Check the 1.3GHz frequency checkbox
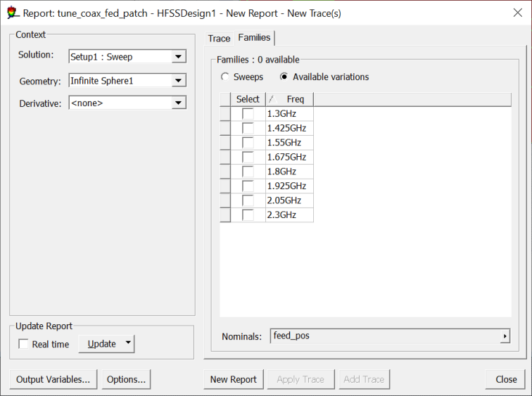532x396 pixels. pos(248,114)
